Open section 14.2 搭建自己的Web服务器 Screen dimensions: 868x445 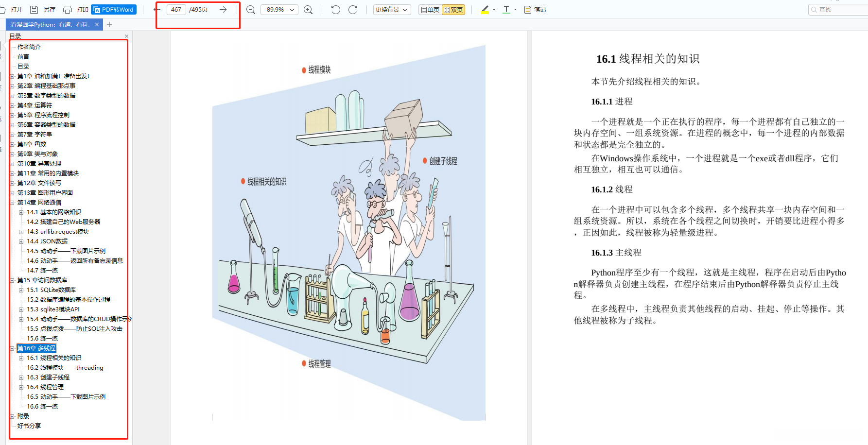click(64, 222)
